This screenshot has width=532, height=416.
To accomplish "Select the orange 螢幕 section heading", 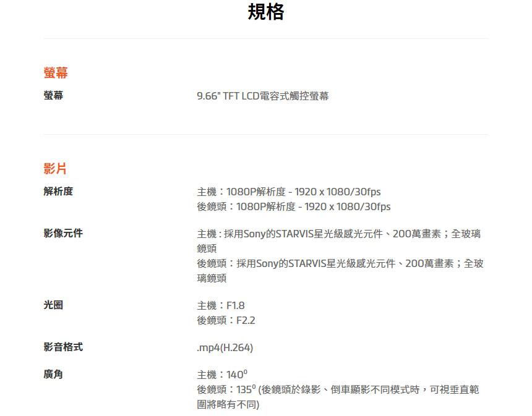I will (x=56, y=73).
